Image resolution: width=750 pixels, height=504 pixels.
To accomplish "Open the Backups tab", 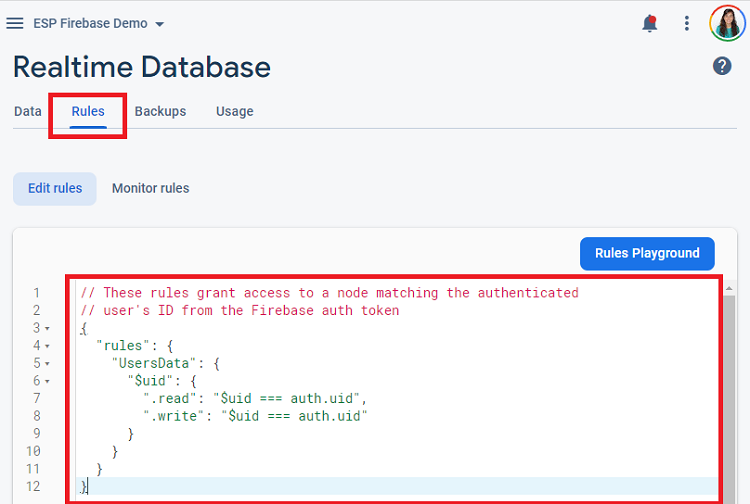I will (x=160, y=111).
